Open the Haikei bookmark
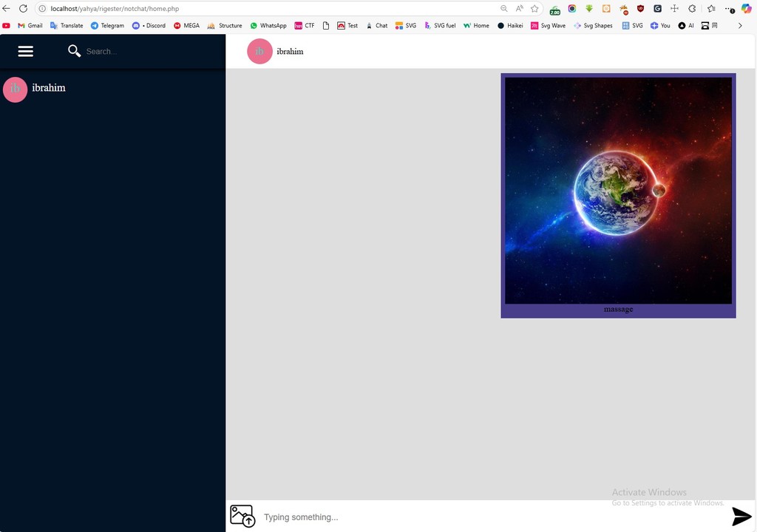This screenshot has height=532, width=757. (x=510, y=26)
